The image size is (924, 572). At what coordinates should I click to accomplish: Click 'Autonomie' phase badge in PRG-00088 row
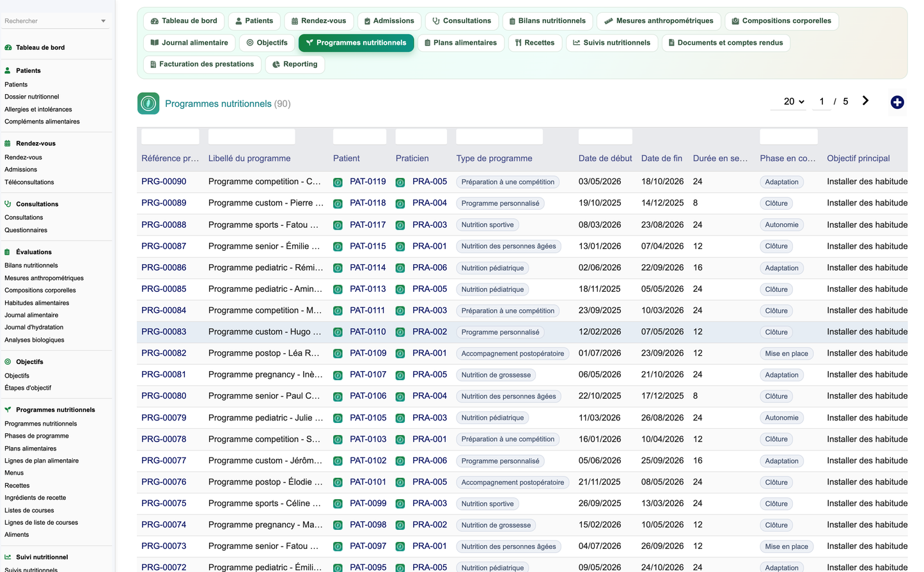coord(782,225)
